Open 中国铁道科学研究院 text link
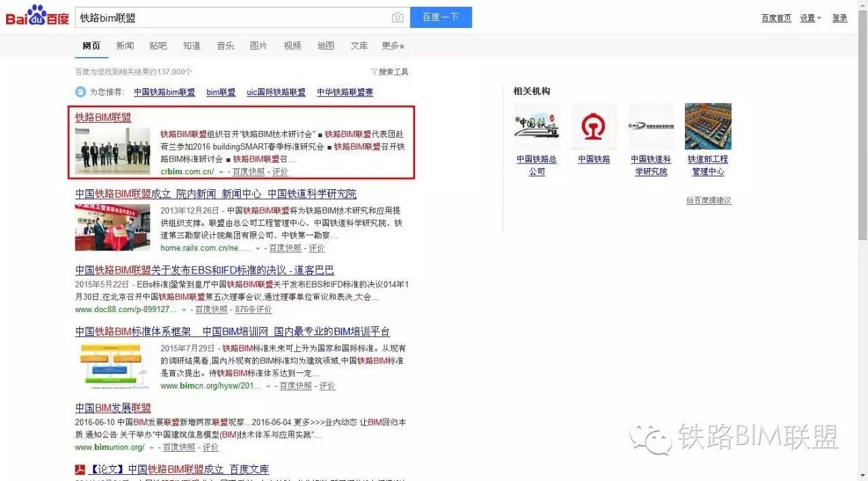 tap(651, 166)
